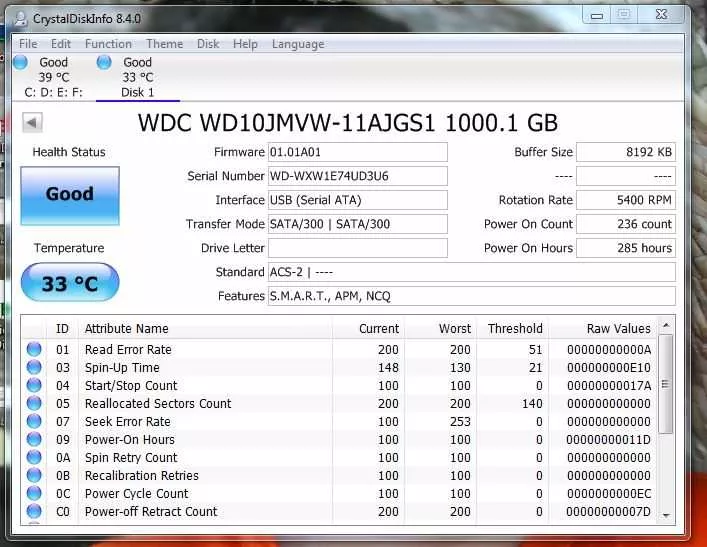Open the File menu
Viewport: 707px width, 547px height.
[x=28, y=44]
